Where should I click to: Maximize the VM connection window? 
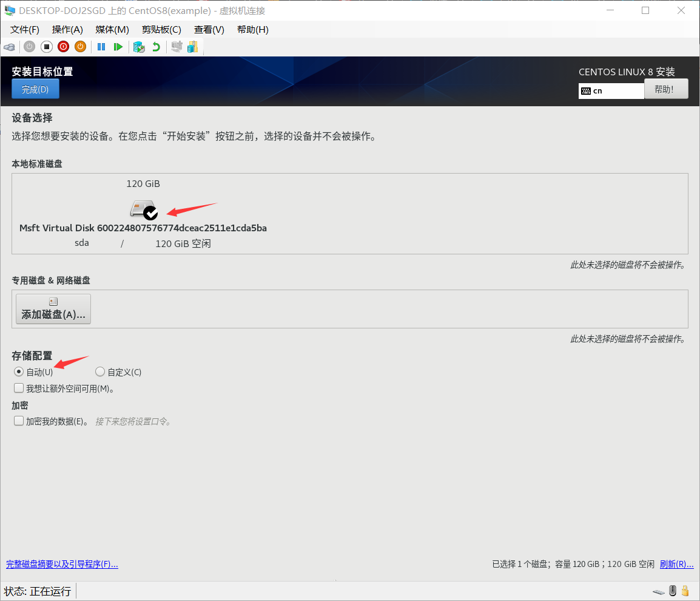click(645, 10)
